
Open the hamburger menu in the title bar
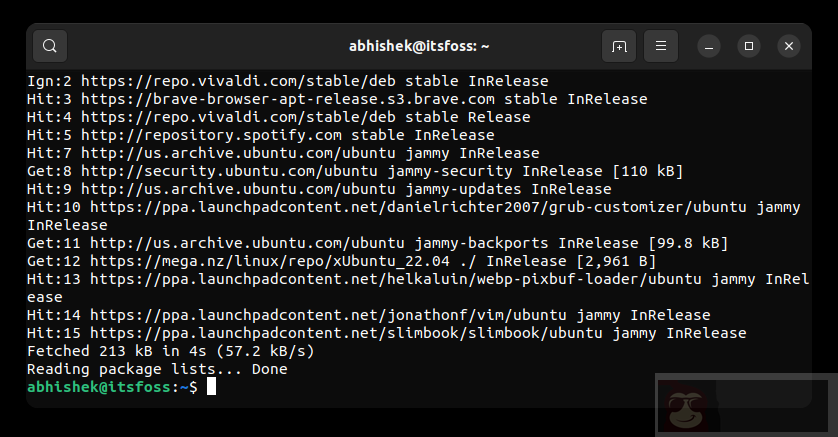click(x=661, y=46)
